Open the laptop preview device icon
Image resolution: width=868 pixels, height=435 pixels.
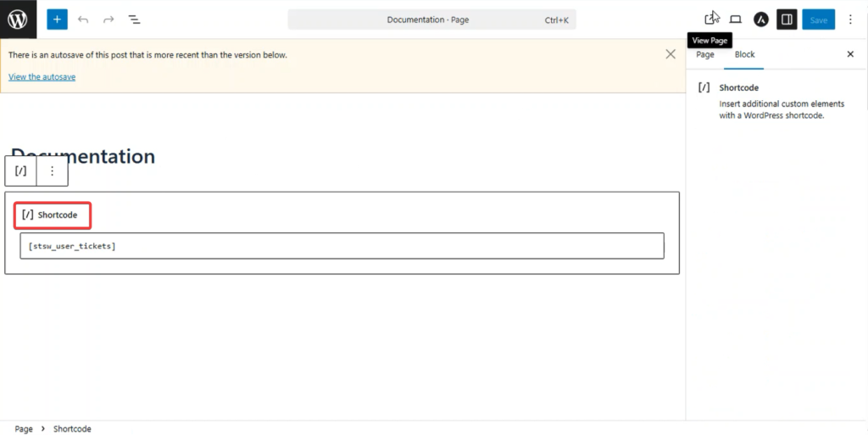(735, 20)
